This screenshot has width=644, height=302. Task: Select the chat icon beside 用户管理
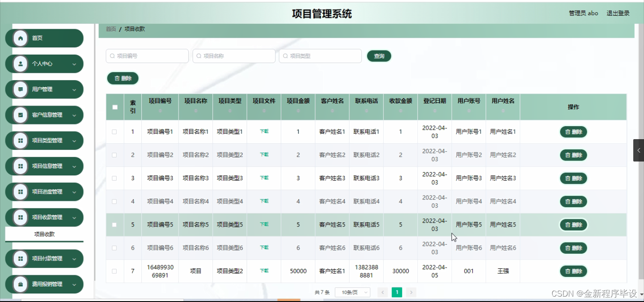coord(20,89)
